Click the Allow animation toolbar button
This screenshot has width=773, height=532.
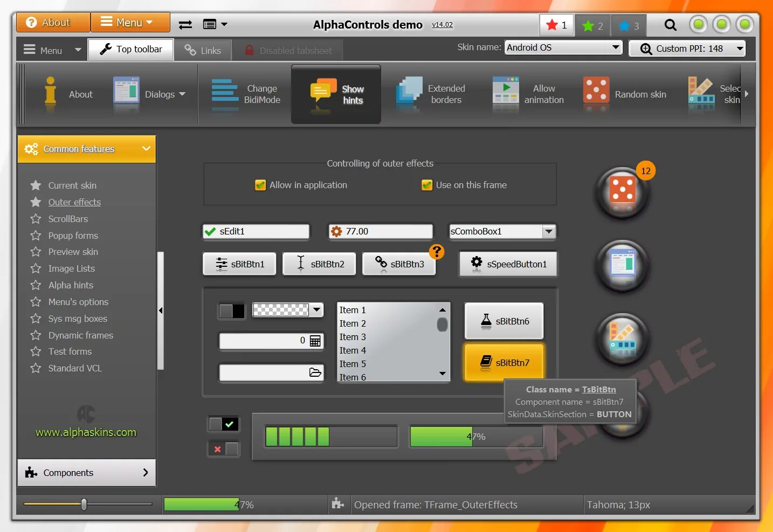(x=528, y=94)
